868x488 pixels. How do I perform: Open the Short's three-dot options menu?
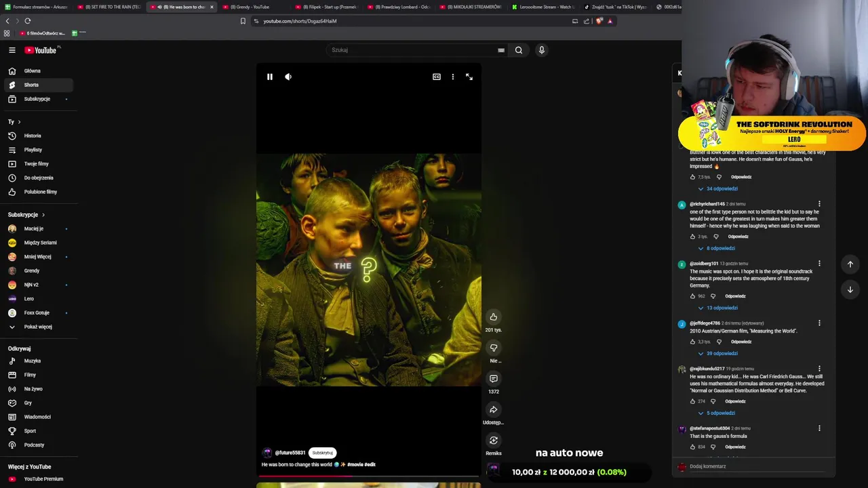pyautogui.click(x=453, y=77)
